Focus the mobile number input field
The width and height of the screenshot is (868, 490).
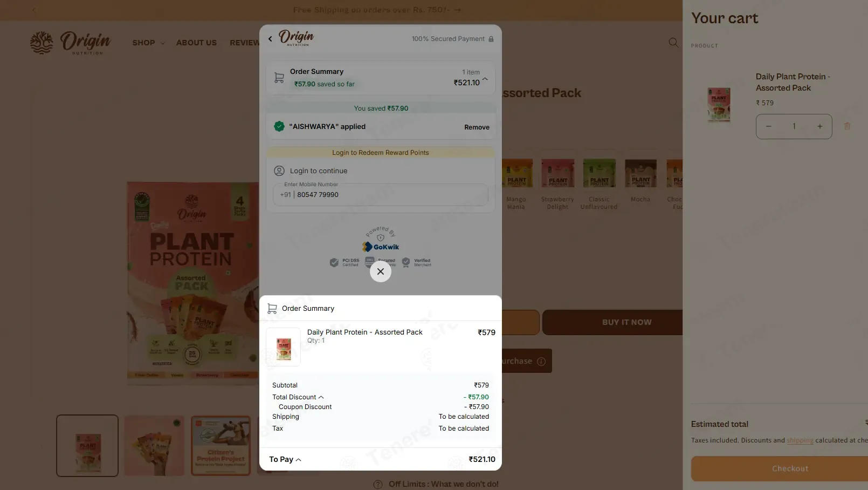coord(381,195)
